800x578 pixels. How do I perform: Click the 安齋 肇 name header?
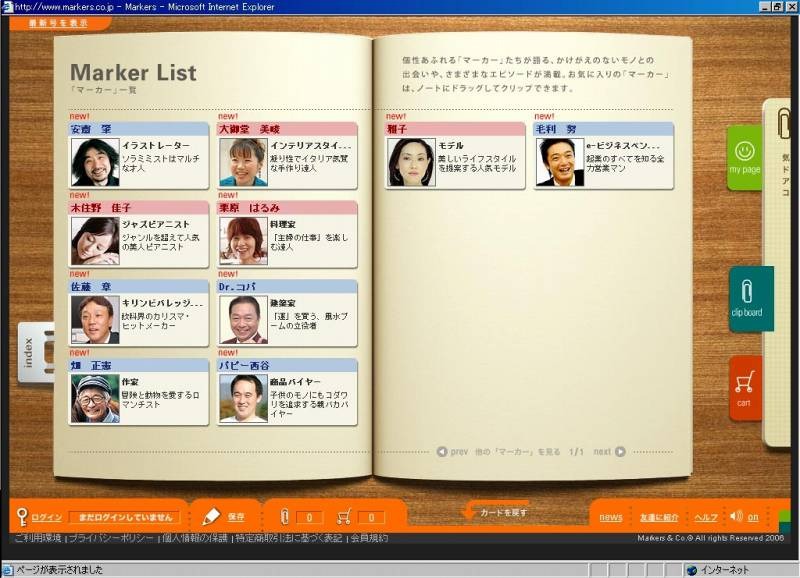coord(138,129)
